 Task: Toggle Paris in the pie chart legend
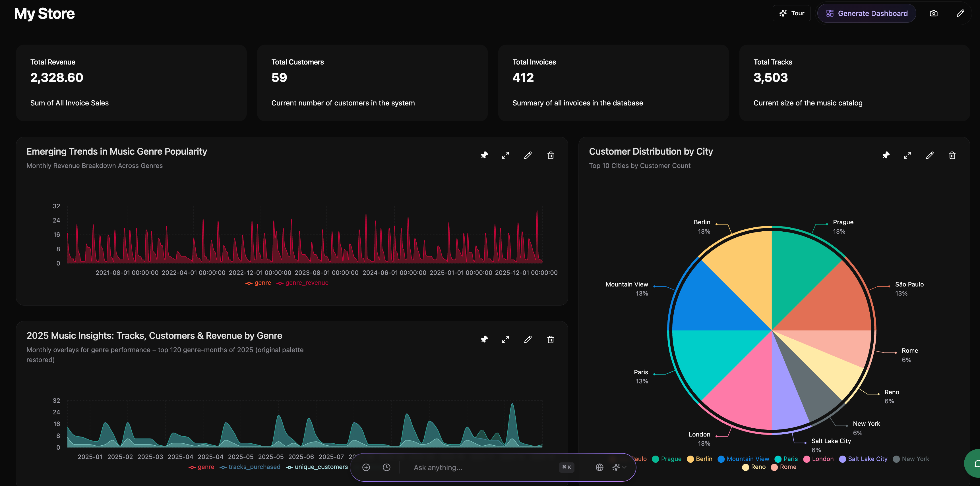point(786,459)
